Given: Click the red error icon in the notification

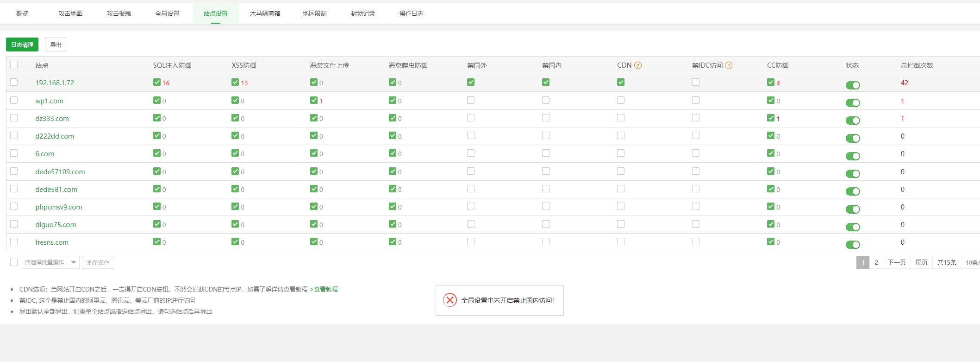Looking at the screenshot, I should pos(449,300).
